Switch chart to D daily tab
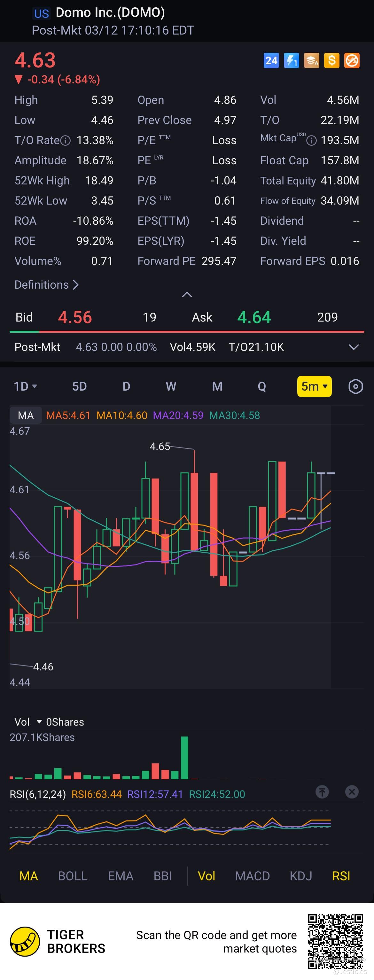 click(x=126, y=386)
